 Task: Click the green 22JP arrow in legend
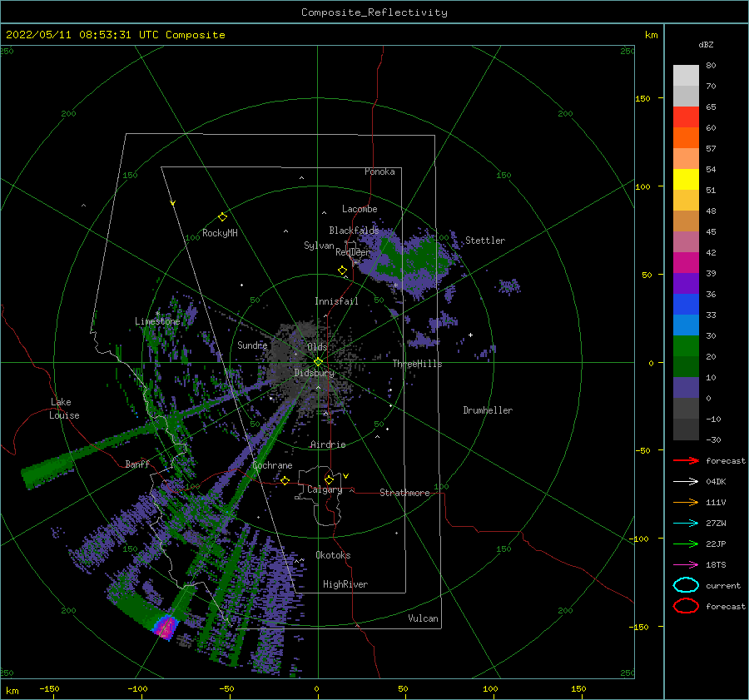(686, 544)
